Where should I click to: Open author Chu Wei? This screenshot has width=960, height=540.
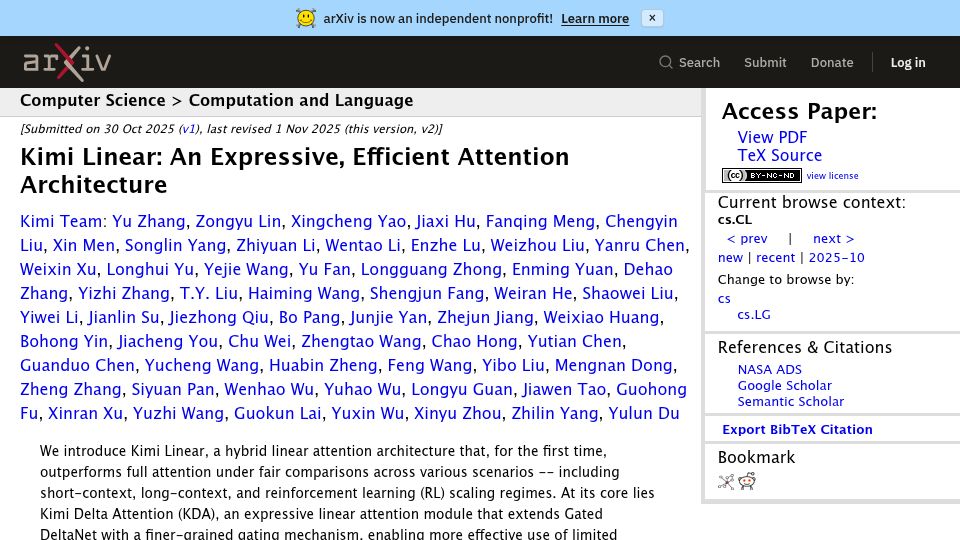[260, 341]
